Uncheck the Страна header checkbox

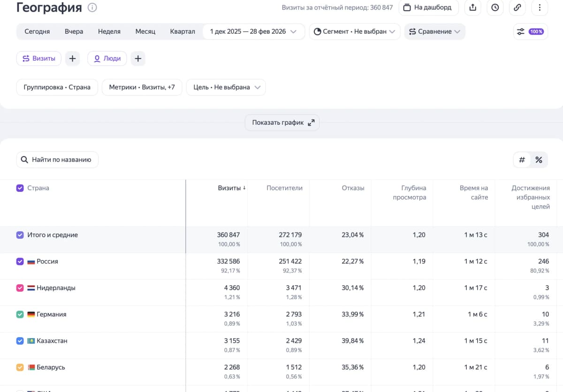coord(20,188)
